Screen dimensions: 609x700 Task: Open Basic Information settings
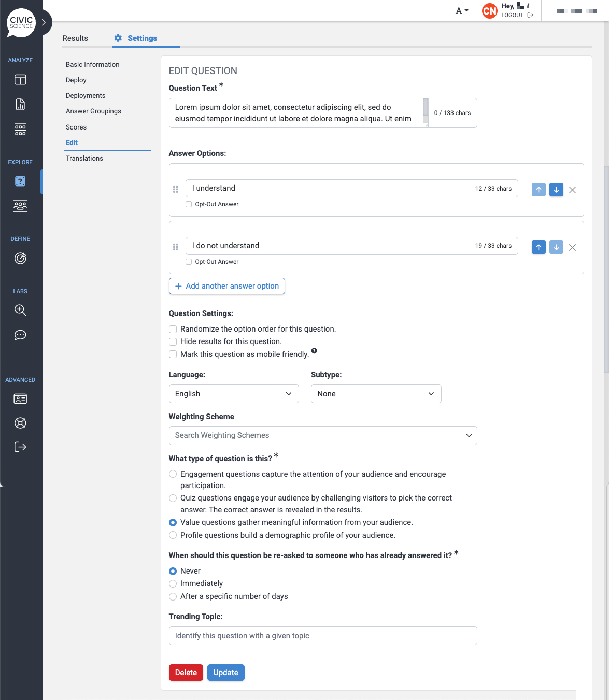pos(93,65)
